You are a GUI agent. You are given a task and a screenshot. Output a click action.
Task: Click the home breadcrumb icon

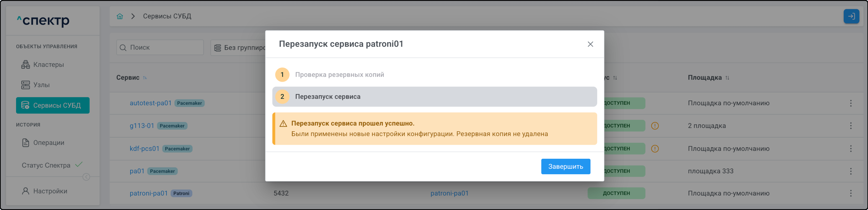[x=120, y=16]
